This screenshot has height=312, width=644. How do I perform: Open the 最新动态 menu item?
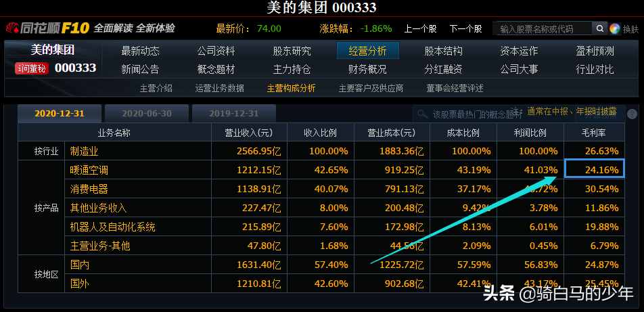click(x=141, y=51)
